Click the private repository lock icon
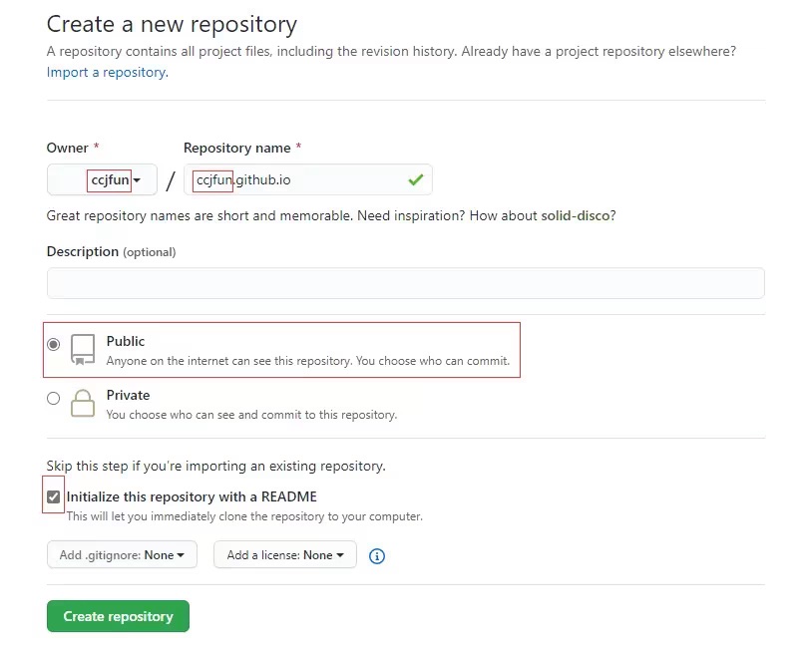 [83, 403]
